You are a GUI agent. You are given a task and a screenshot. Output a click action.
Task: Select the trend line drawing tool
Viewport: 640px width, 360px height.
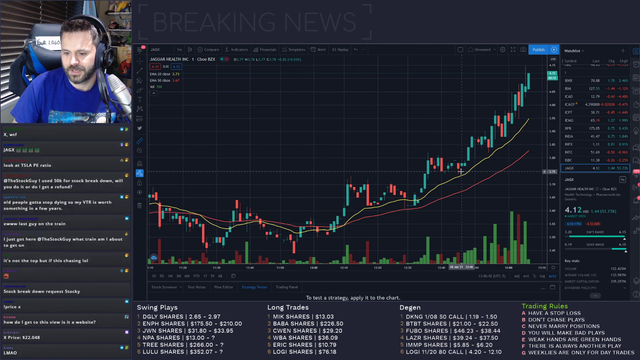(140, 71)
